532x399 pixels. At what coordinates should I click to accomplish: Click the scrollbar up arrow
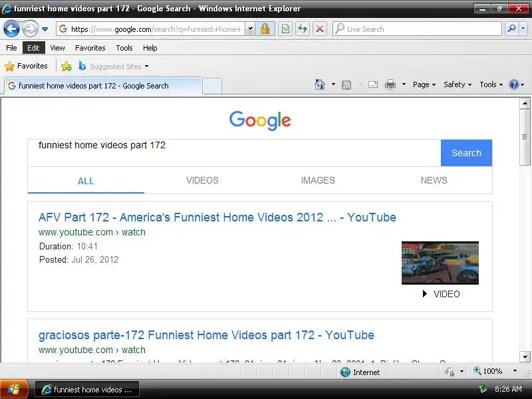(525, 104)
